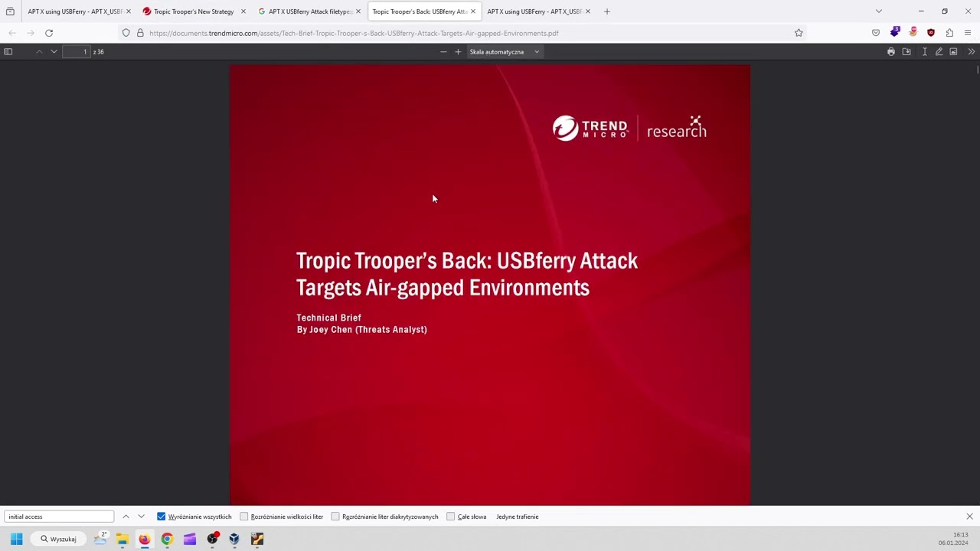Click the Wyszukaj taskbar search box
This screenshot has width=980, height=551.
60,539
